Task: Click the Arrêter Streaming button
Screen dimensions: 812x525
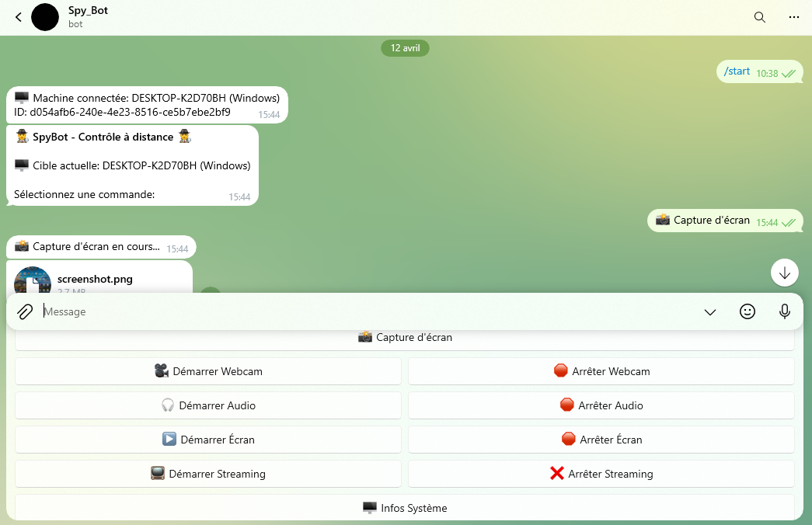Action: pos(601,474)
